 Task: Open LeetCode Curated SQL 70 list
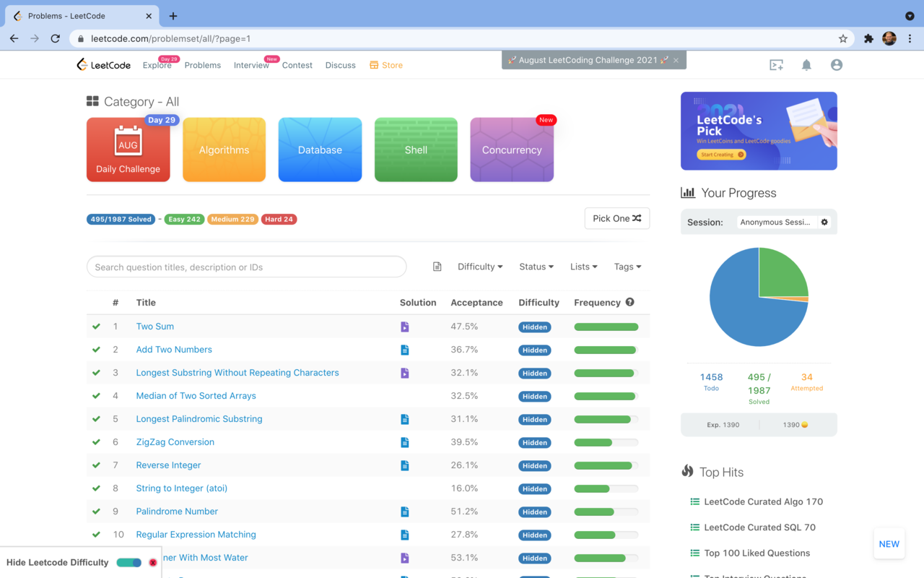click(x=760, y=527)
